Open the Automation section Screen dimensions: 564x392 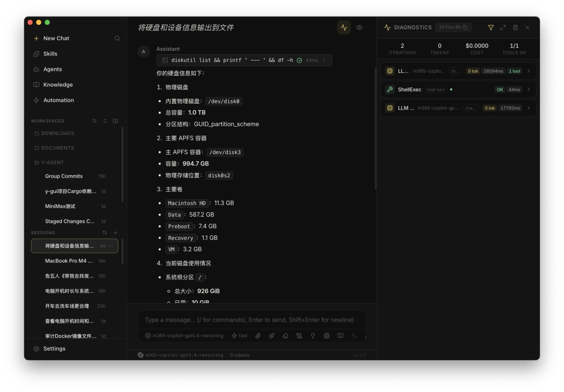pos(53,100)
